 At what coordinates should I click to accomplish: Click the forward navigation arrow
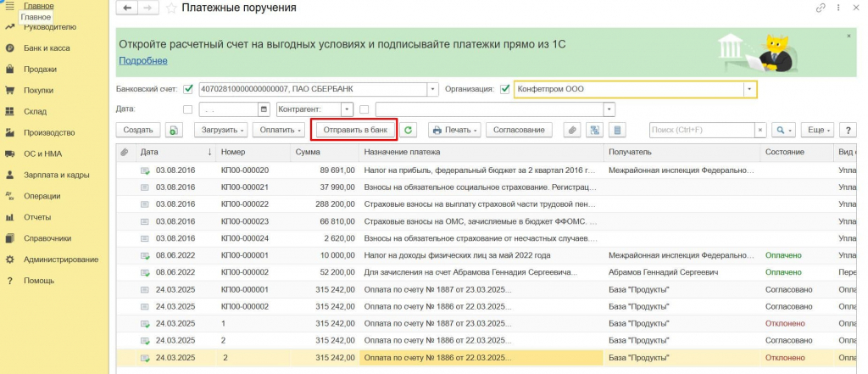147,8
